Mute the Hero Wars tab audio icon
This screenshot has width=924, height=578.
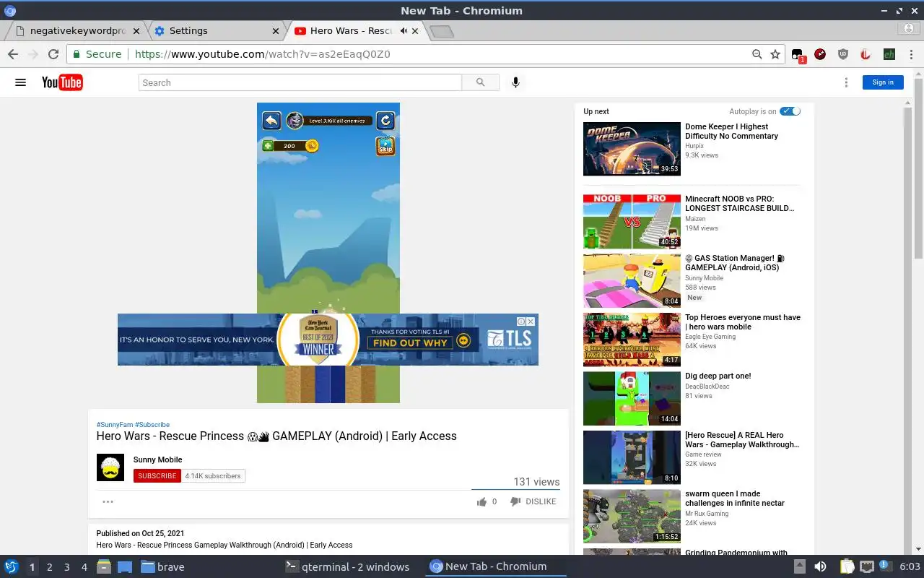tap(404, 31)
